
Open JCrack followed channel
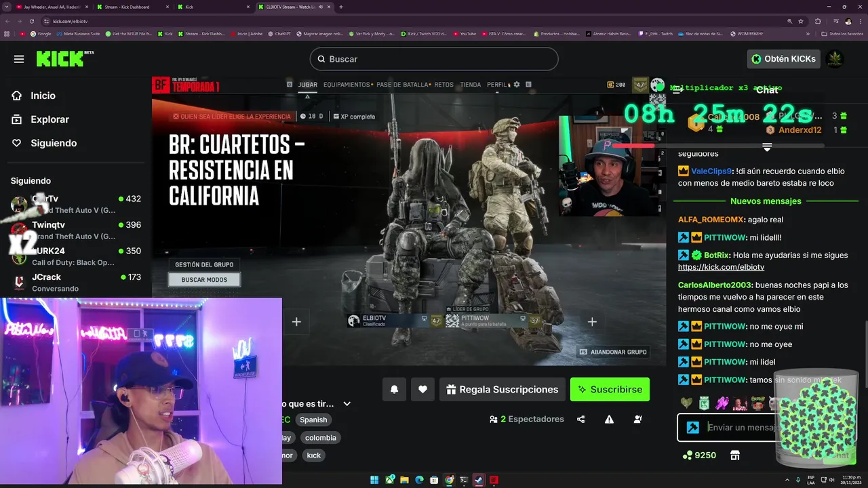coord(76,282)
